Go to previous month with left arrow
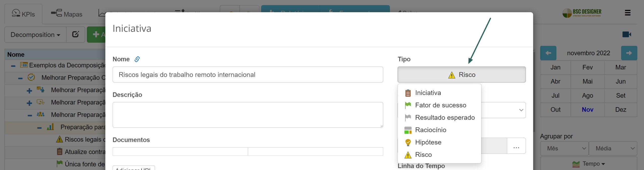This screenshot has height=170, width=644. (x=548, y=53)
